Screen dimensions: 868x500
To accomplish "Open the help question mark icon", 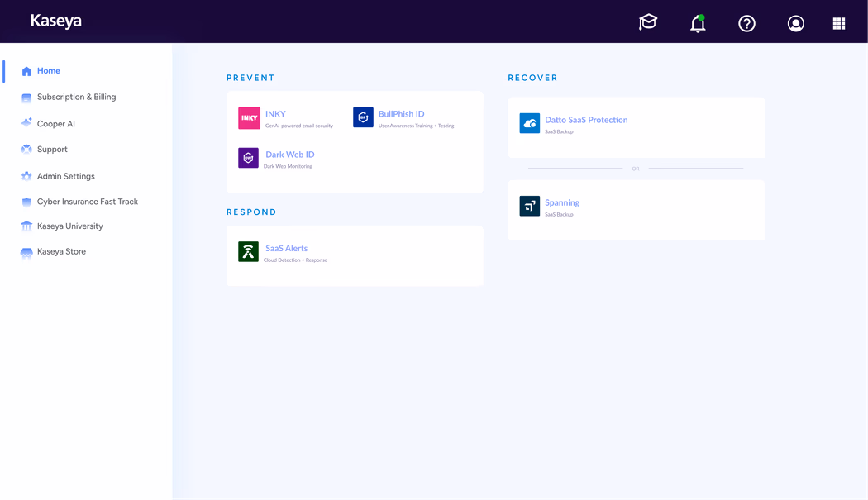I will click(746, 23).
